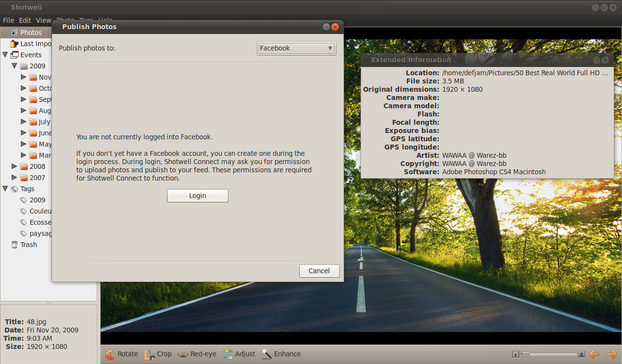Viewport: 622px width, 364px height.
Task: Close the Publish Photos dialog
Action: (x=335, y=27)
